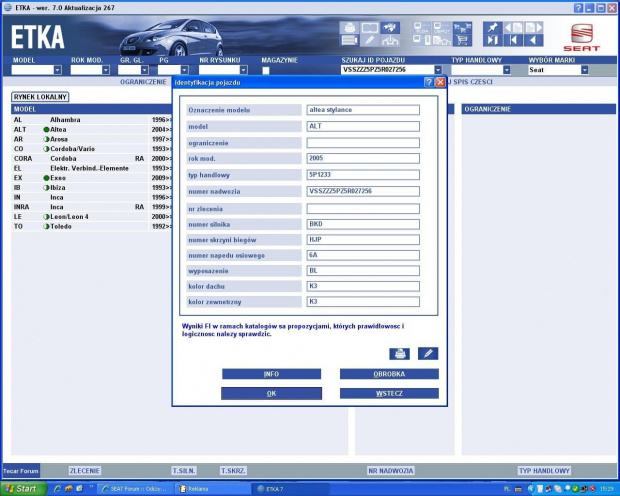Image resolution: width=620 pixels, height=496 pixels.
Task: Click the ELSA connection icon
Action: click(x=422, y=28)
